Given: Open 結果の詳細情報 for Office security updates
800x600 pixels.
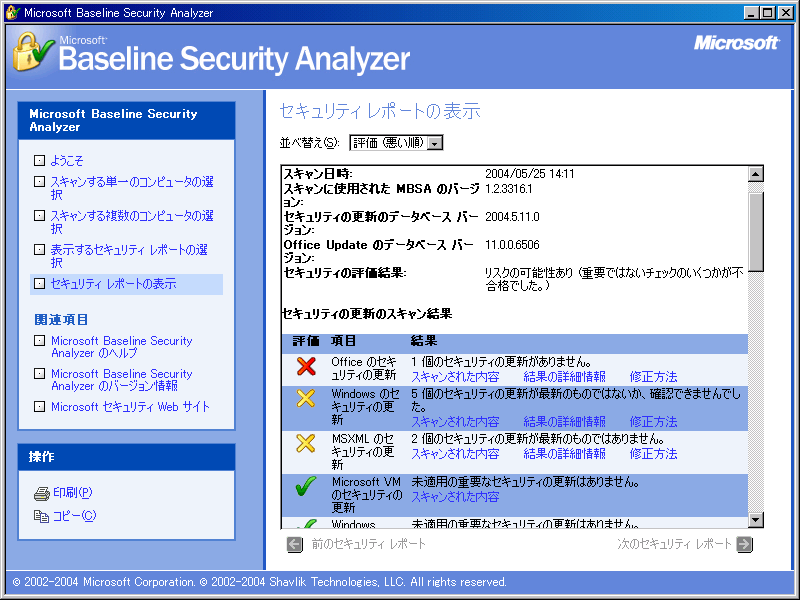Looking at the screenshot, I should pyautogui.click(x=564, y=377).
